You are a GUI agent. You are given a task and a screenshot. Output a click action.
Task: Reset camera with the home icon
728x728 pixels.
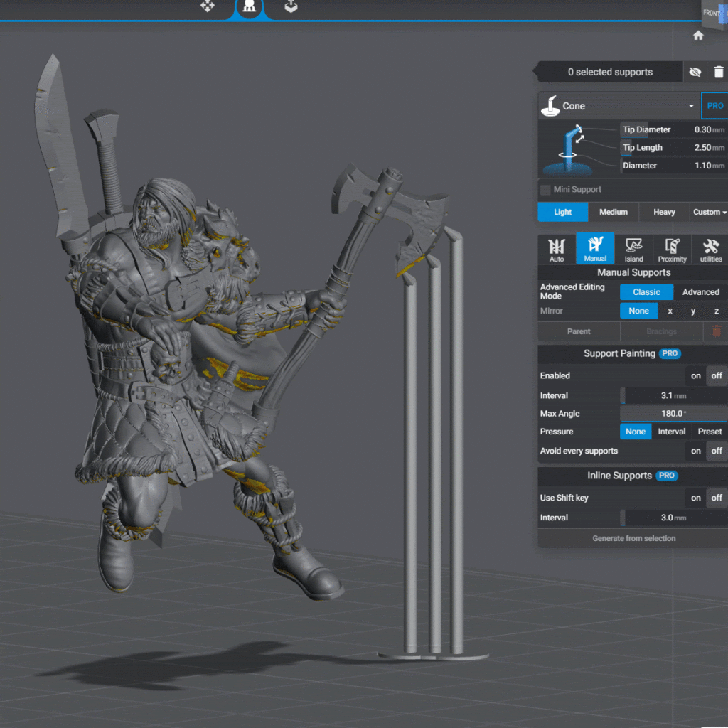698,36
